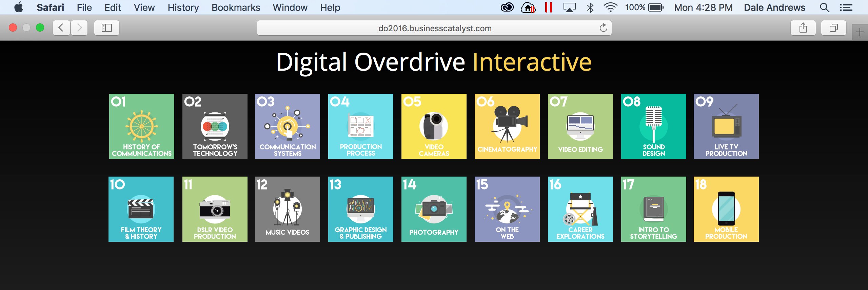The width and height of the screenshot is (868, 290).
Task: Open the 14 Photography tile
Action: point(434,209)
